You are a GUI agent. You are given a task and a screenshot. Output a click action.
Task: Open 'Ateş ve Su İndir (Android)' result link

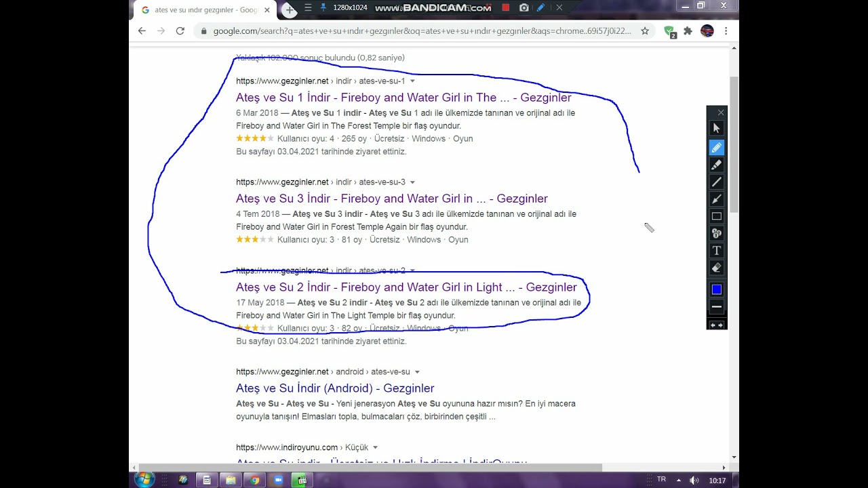[335, 388]
